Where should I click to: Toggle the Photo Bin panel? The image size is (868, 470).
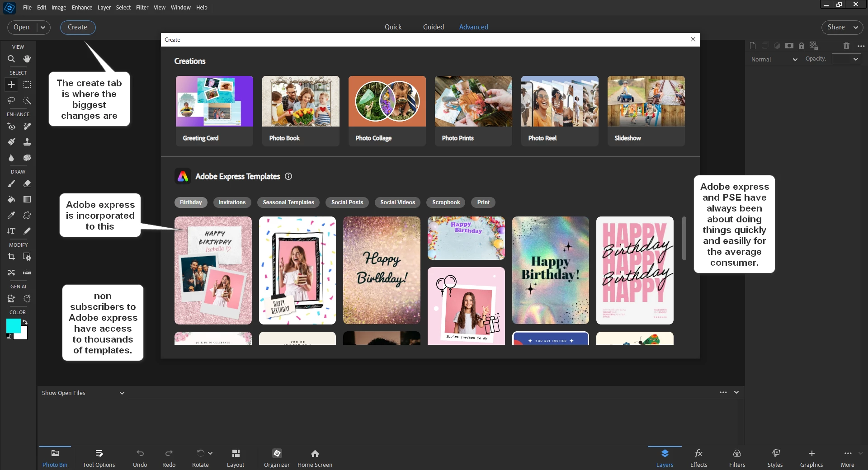click(55, 458)
